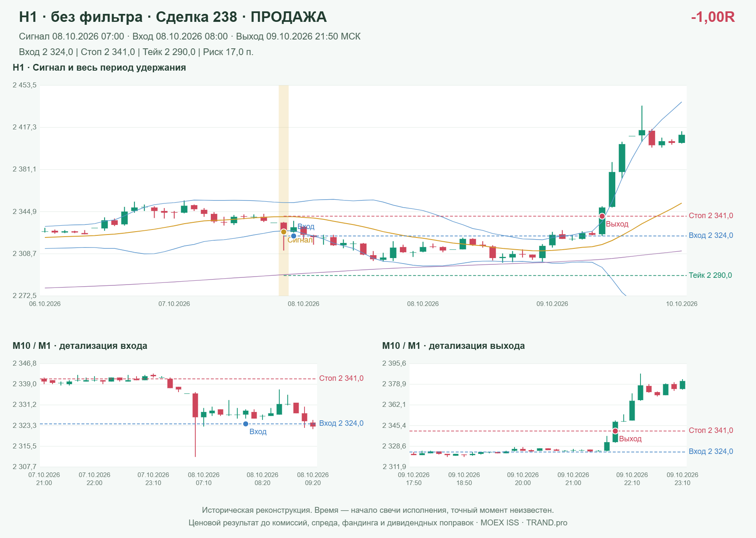The width and height of the screenshot is (756, 538).
Task: Click the heading 'M10 / M1 · детализация входа'
Action: click(80, 346)
